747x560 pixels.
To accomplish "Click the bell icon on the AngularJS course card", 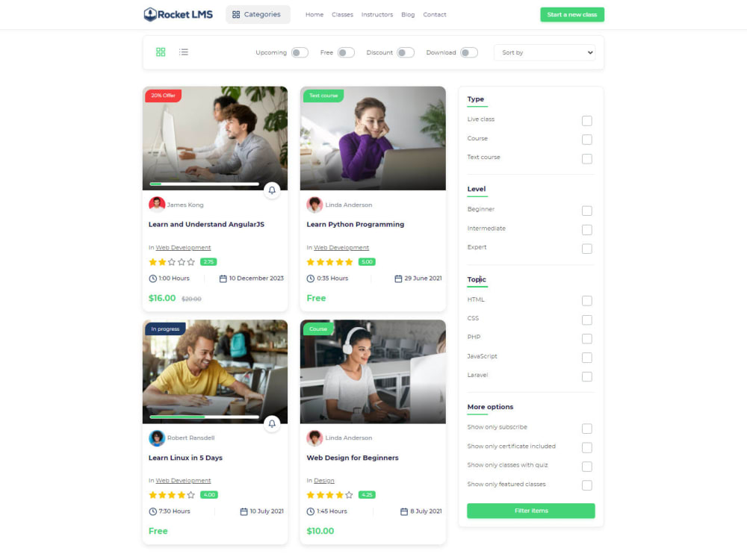I will tap(273, 190).
